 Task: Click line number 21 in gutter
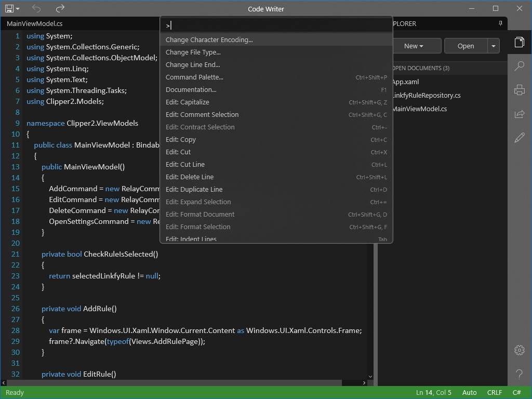pyautogui.click(x=16, y=254)
